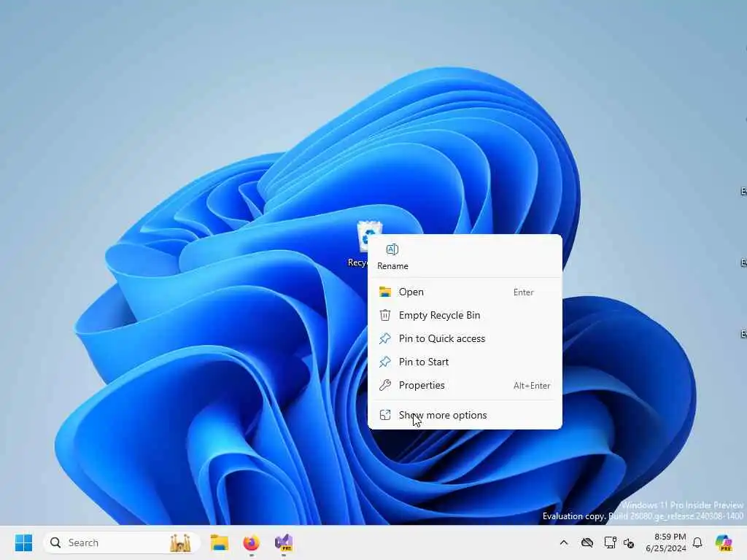Screen dimensions: 747x560
Task: Click the search highlight castle icon
Action: click(x=181, y=542)
